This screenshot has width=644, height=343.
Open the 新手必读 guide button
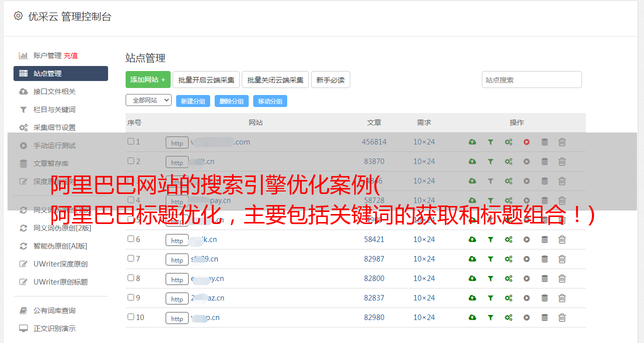coord(331,79)
